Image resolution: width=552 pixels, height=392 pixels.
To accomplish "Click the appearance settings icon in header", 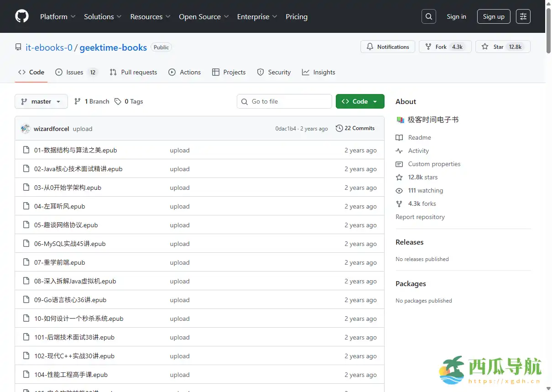I will click(523, 16).
